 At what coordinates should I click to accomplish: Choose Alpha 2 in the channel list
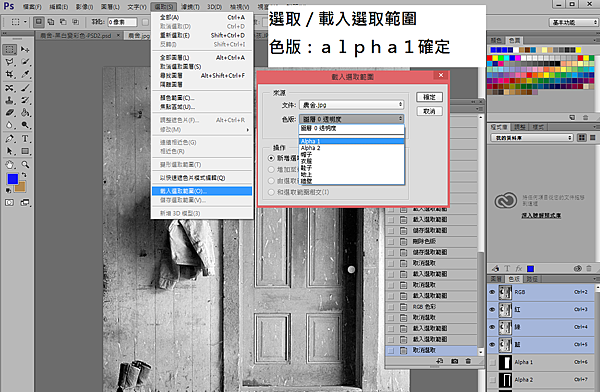[351, 148]
